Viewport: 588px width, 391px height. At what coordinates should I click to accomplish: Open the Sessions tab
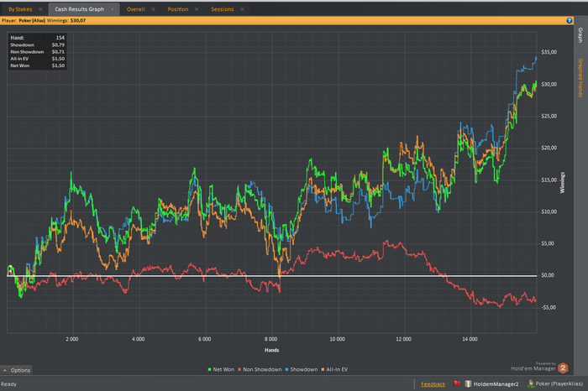click(x=222, y=8)
